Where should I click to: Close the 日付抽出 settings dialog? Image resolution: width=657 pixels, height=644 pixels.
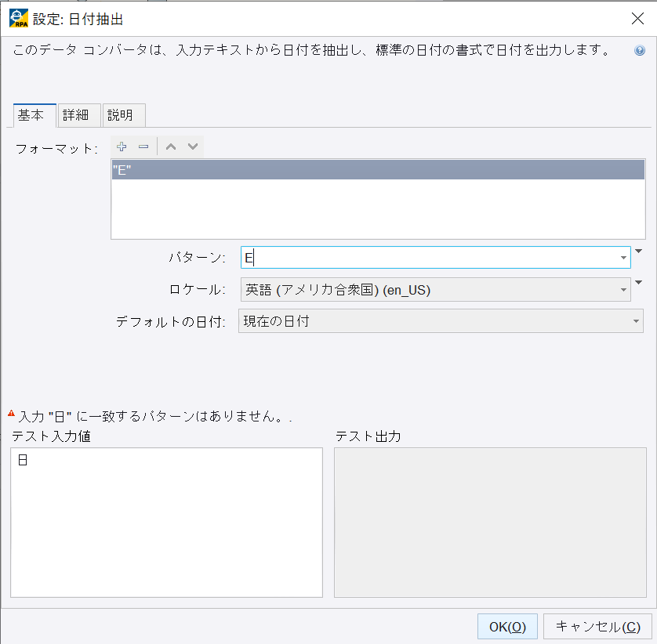click(x=637, y=19)
